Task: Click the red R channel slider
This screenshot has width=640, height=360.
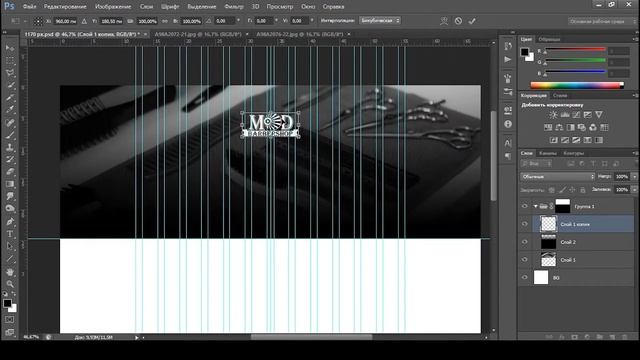Action: pyautogui.click(x=576, y=50)
